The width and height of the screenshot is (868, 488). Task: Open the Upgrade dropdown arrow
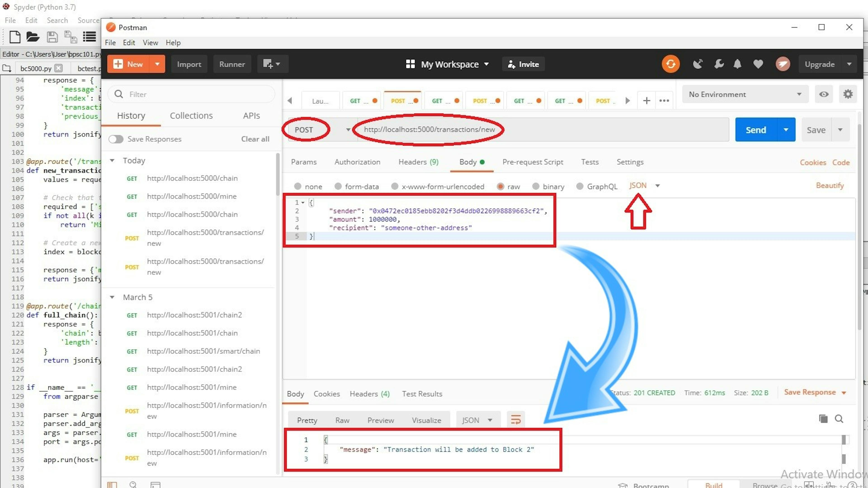(849, 64)
